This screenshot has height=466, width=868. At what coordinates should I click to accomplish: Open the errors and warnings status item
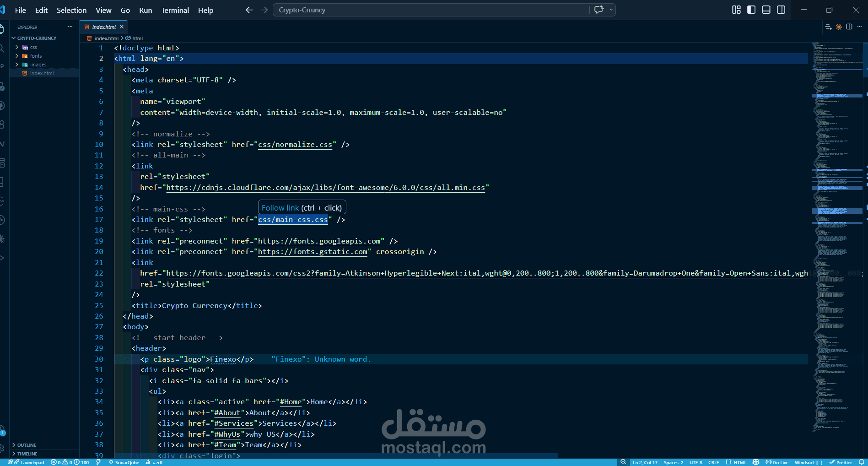tap(70, 462)
